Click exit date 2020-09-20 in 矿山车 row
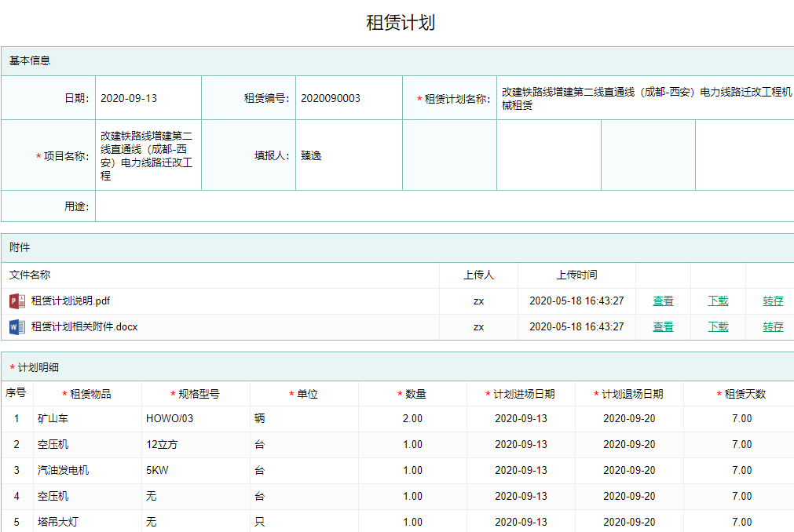794x532 pixels. click(629, 419)
